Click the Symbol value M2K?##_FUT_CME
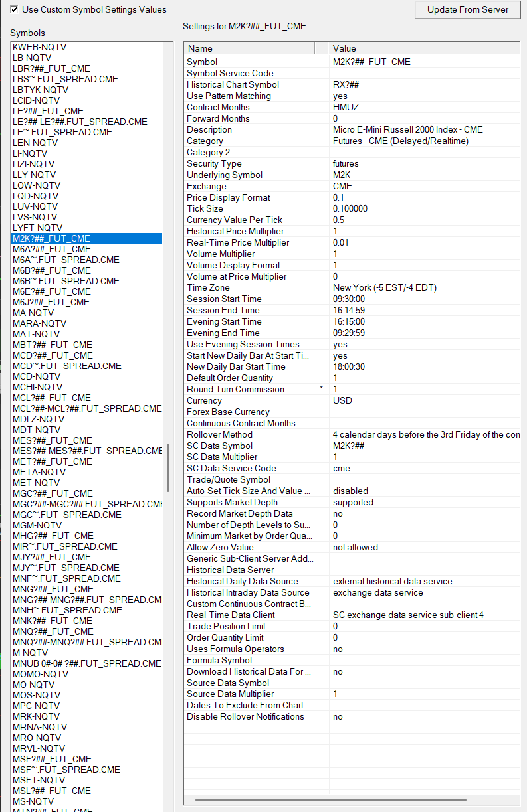This screenshot has height=812, width=527. click(x=371, y=62)
